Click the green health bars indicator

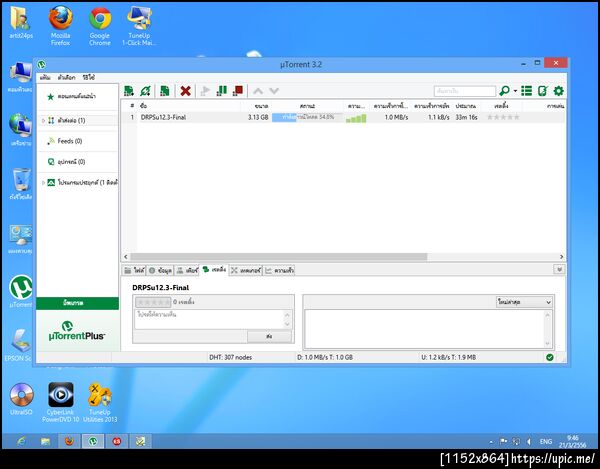tap(356, 119)
